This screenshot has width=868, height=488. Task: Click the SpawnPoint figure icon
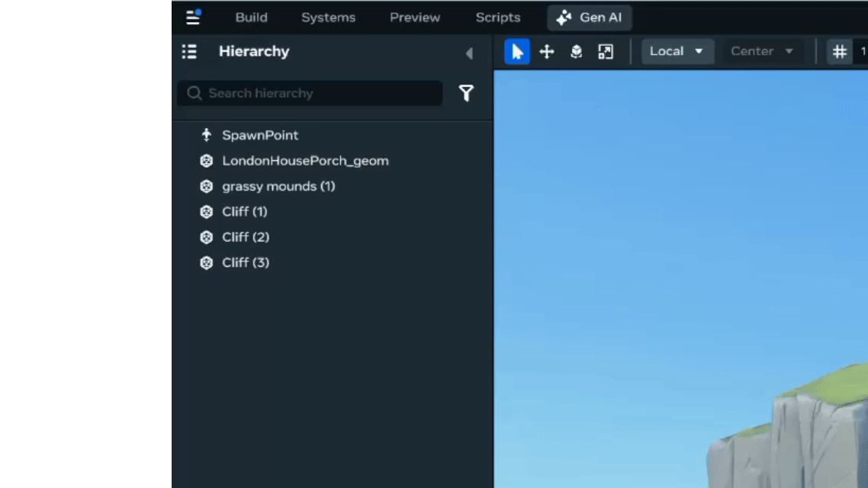pyautogui.click(x=206, y=135)
